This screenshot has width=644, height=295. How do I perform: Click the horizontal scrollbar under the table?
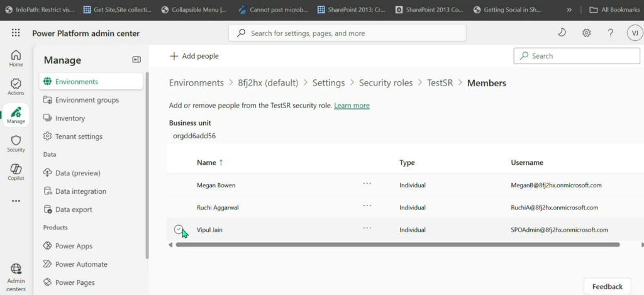396,245
